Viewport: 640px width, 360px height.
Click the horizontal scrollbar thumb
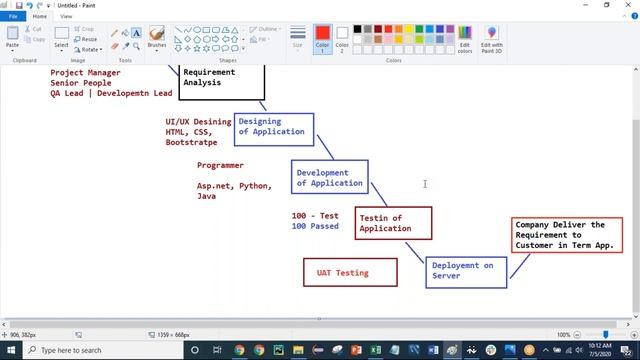point(312,324)
